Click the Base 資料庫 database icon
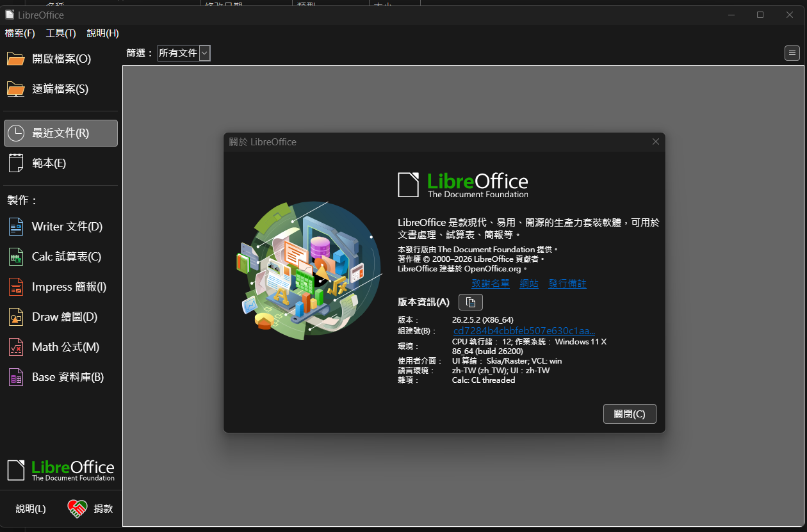Image resolution: width=807 pixels, height=532 pixels. (16, 377)
